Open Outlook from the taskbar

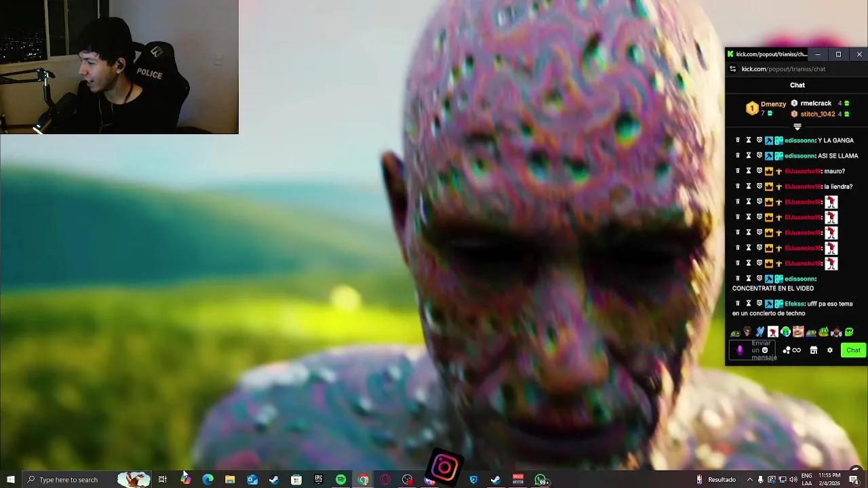tap(252, 480)
